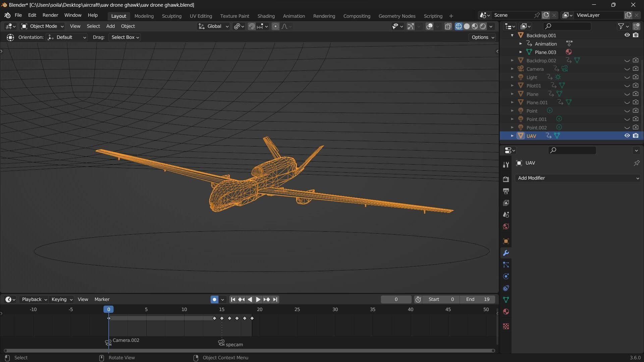Open the Object Mode dropdown

(x=42, y=26)
